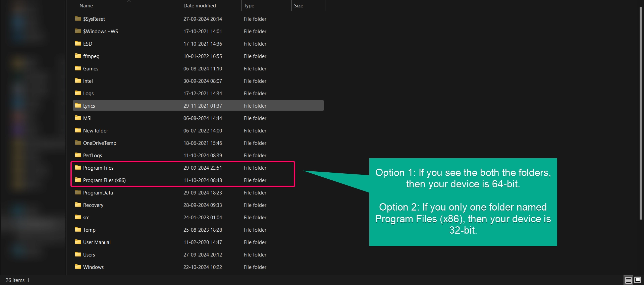The image size is (644, 285).
Task: Switch to large thumbnails view icon
Action: (638, 280)
